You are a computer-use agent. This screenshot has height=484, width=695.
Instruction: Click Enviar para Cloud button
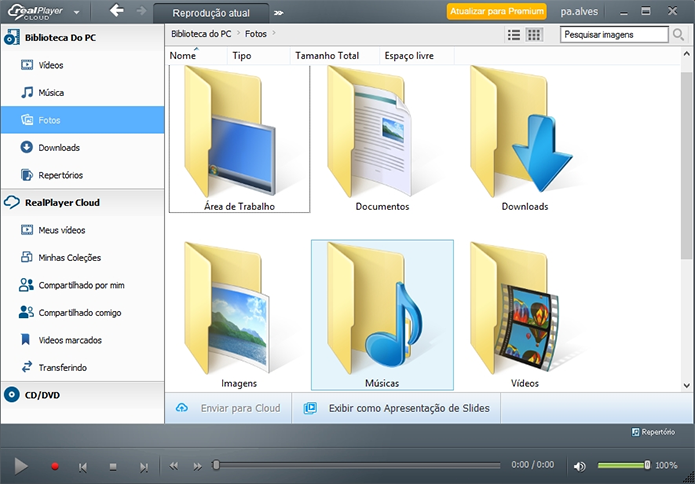[x=228, y=408]
